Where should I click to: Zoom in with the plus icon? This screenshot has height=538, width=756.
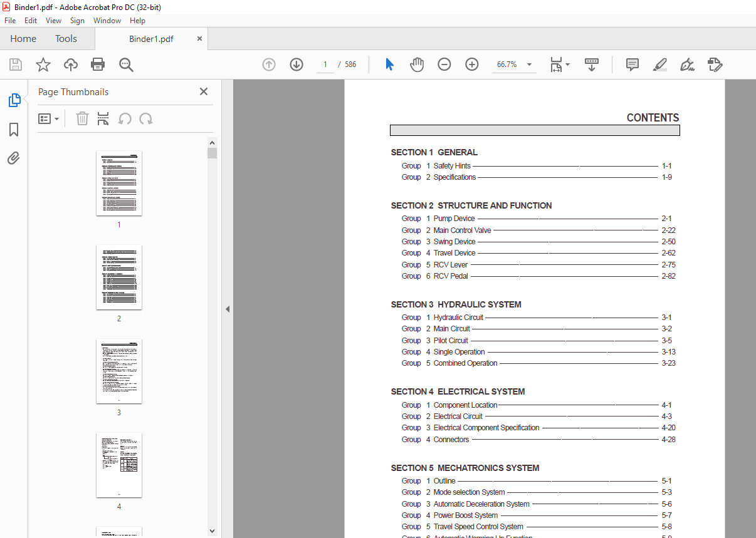point(472,65)
